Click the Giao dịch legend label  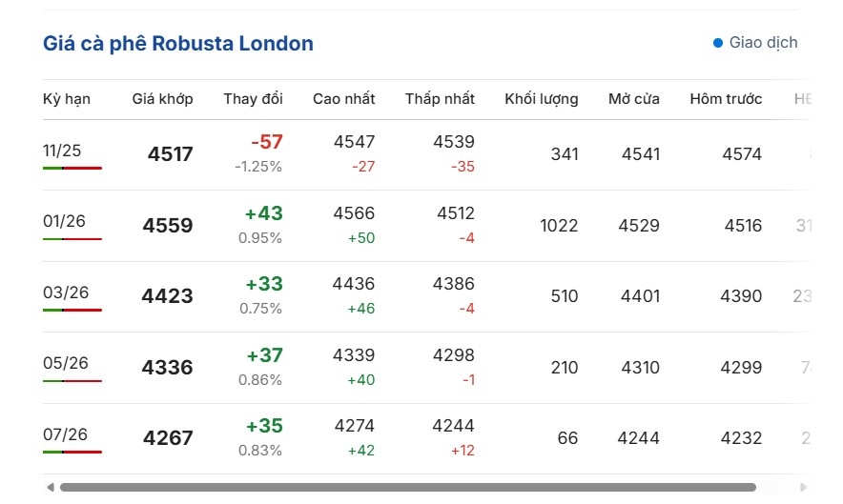point(763,43)
